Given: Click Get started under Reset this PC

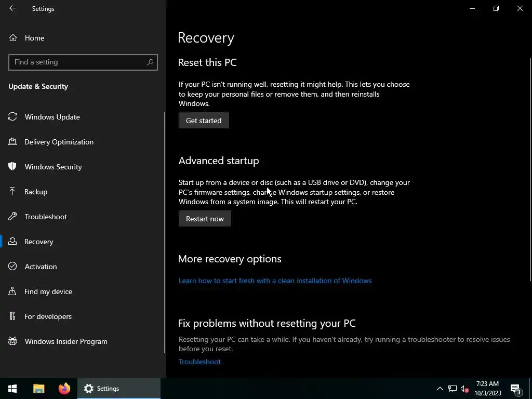Looking at the screenshot, I should coord(204,121).
